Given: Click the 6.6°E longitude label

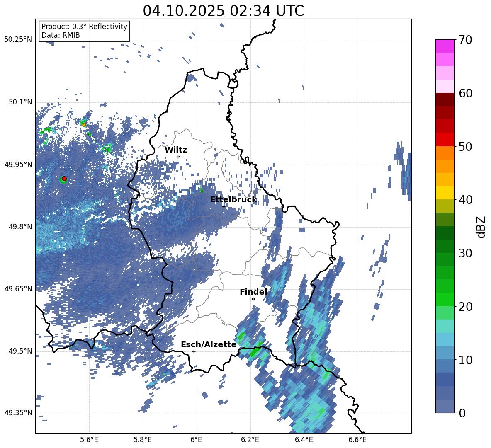Looking at the screenshot, I should [357, 440].
